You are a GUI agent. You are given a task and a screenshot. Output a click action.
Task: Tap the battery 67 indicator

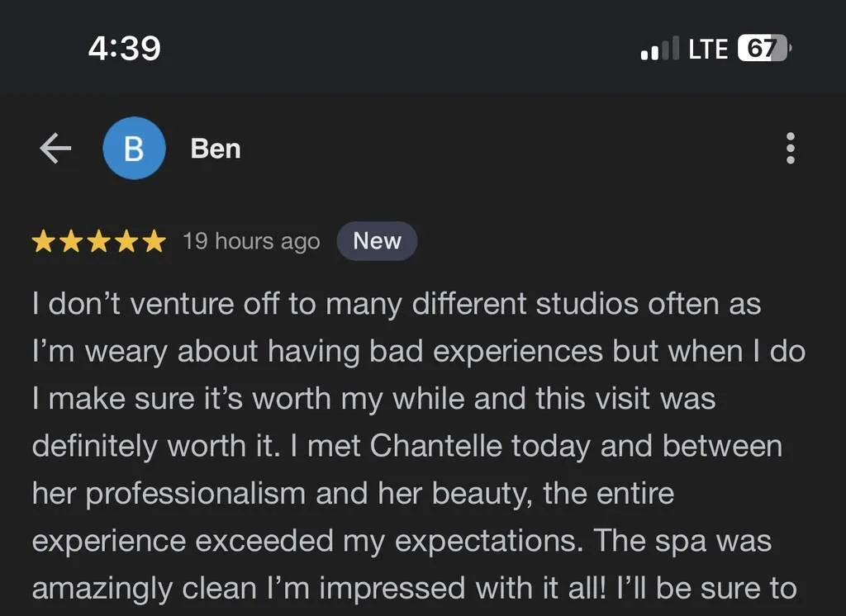tap(764, 48)
